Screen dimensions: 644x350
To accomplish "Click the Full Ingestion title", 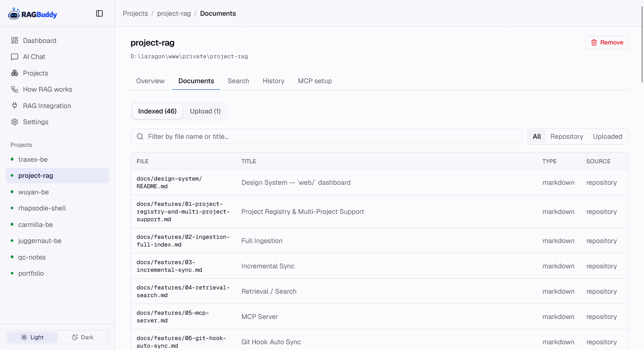I will click(x=262, y=241).
